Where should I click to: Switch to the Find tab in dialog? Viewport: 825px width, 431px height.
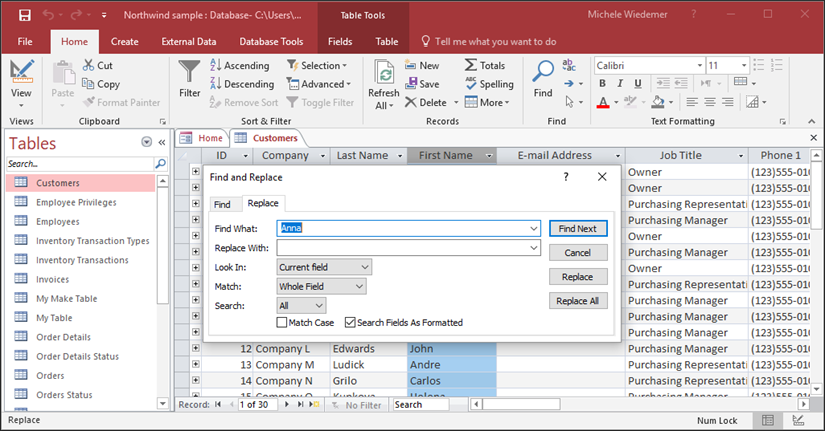pos(222,204)
